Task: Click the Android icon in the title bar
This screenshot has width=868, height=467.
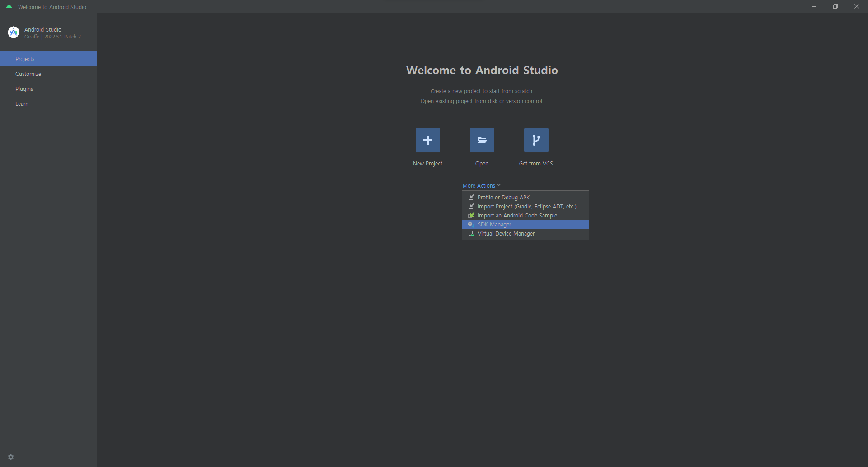Action: click(x=9, y=7)
